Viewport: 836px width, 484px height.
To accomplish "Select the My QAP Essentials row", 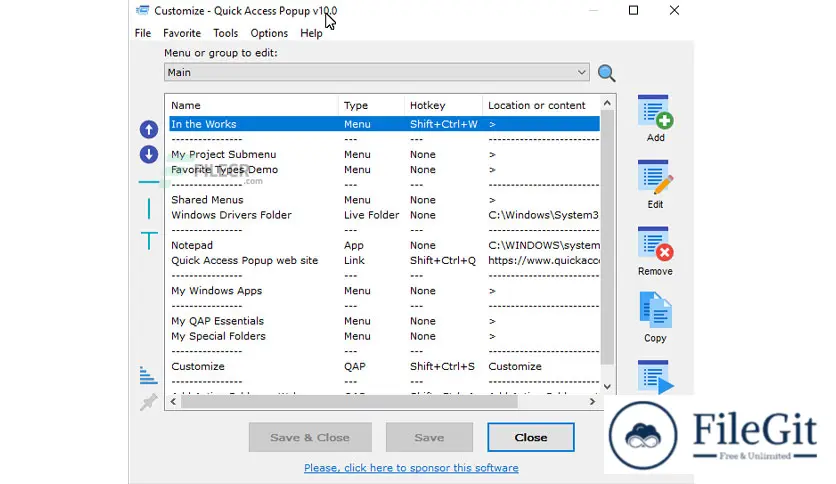I will 384,321.
